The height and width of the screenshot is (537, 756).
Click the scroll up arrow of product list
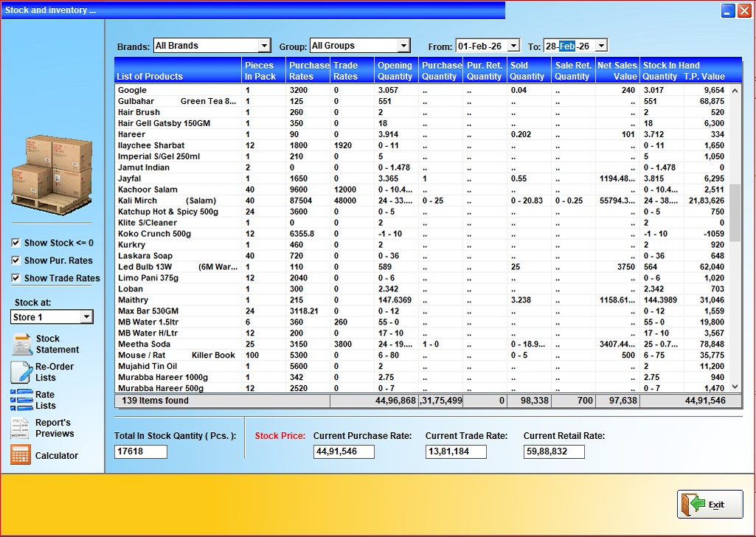(735, 91)
